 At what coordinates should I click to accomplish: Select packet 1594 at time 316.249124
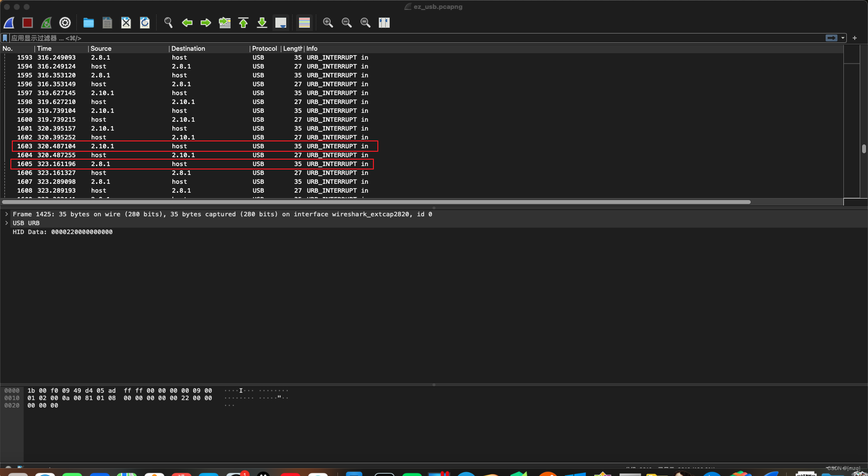(x=422, y=67)
